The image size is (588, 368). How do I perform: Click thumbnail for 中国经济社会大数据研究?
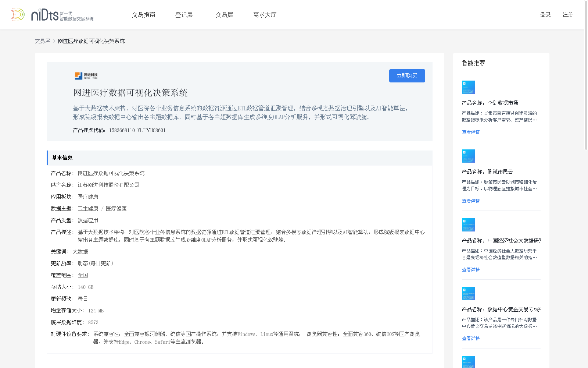[x=469, y=225]
